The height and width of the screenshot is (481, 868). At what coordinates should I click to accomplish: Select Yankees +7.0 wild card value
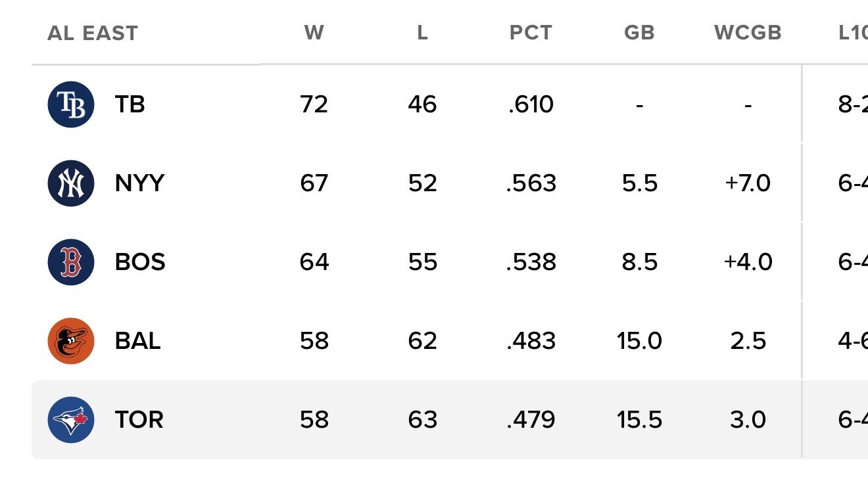pos(748,183)
